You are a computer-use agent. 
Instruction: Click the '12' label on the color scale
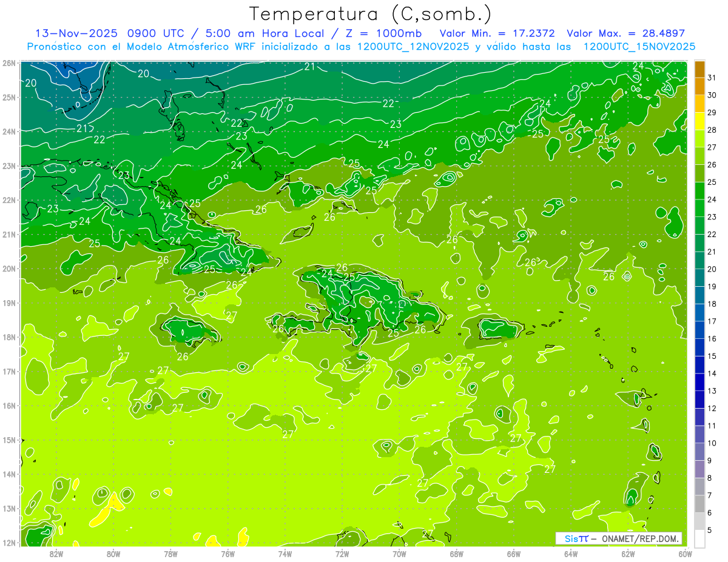[x=712, y=409]
